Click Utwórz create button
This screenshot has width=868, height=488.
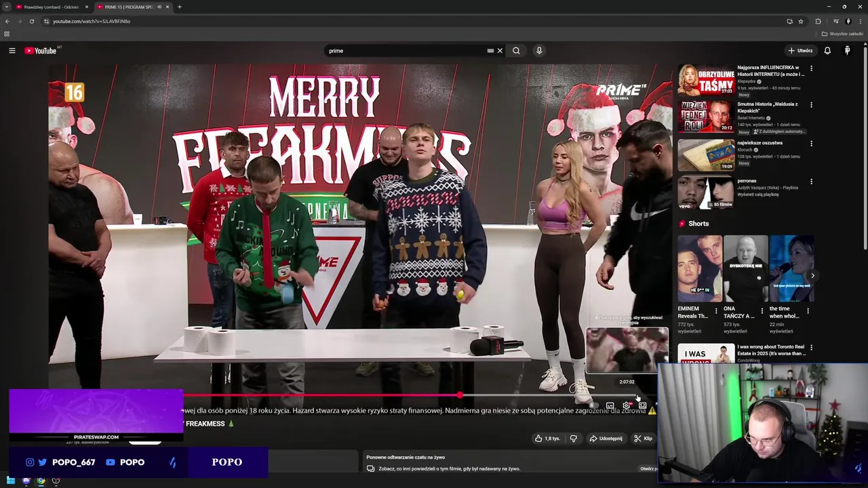click(x=800, y=51)
